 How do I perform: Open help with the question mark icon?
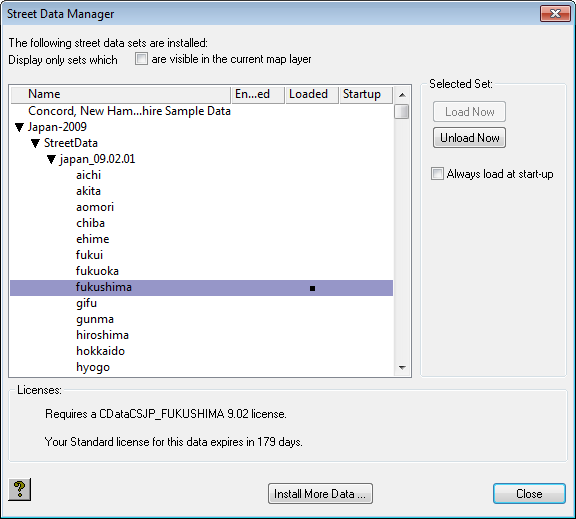19,489
